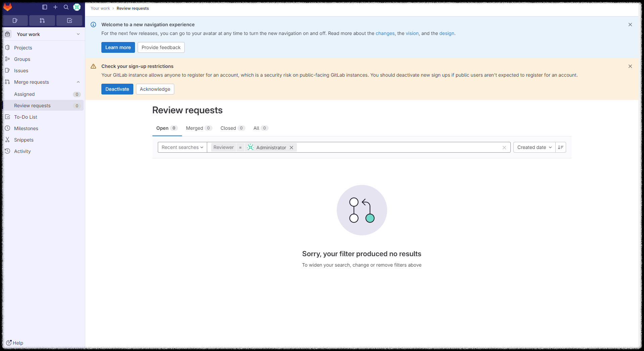Go to Groups in the sidebar

coord(43,59)
